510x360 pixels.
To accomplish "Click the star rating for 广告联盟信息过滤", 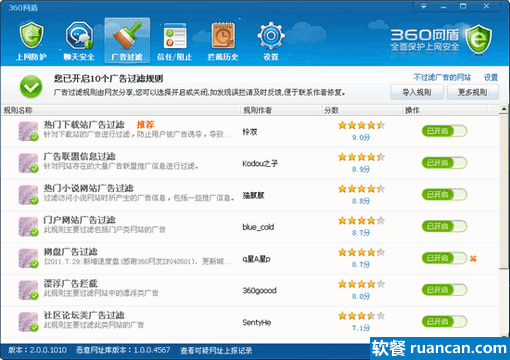I will point(361,157).
